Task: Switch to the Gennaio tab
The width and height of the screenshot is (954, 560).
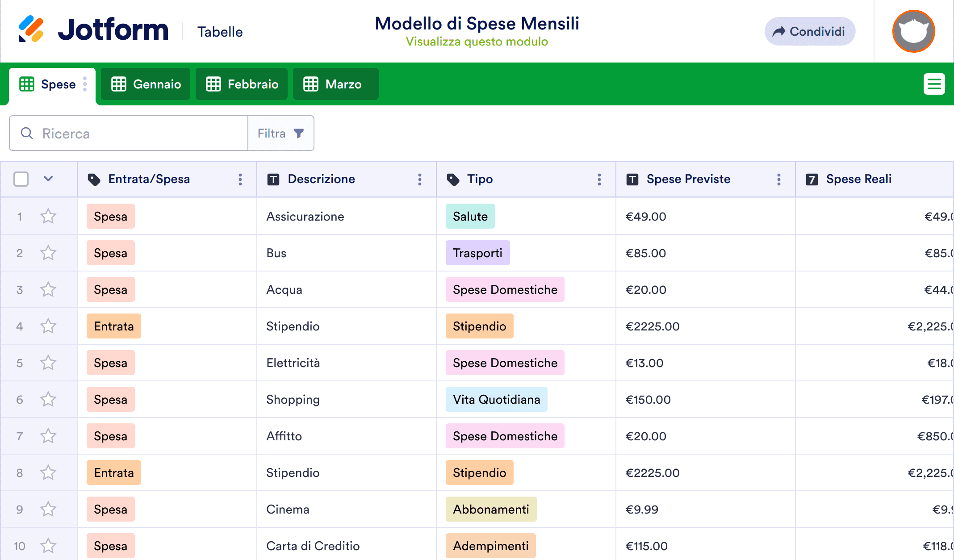Action: 146,84
